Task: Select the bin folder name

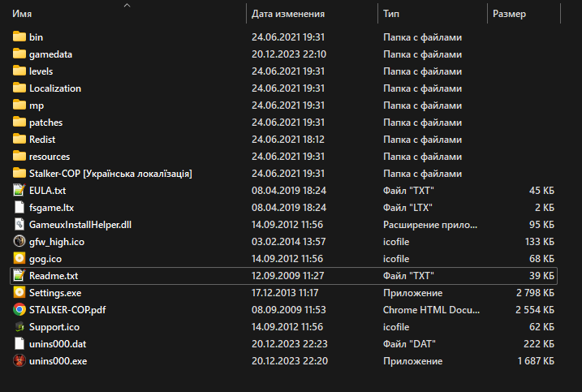Action: tap(36, 37)
